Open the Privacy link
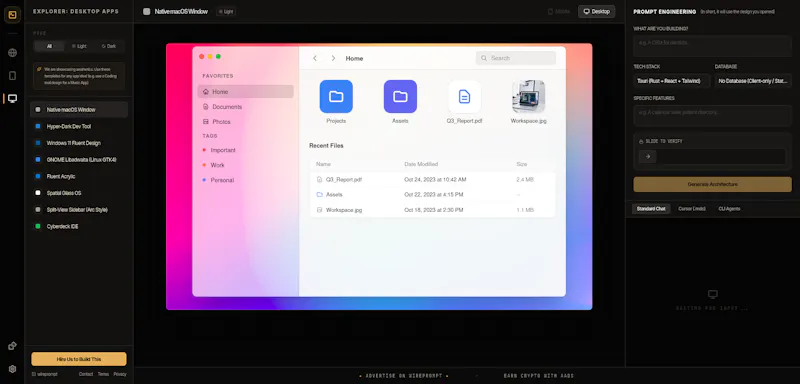Screen dimensions: 800x384 pyautogui.click(x=120, y=374)
